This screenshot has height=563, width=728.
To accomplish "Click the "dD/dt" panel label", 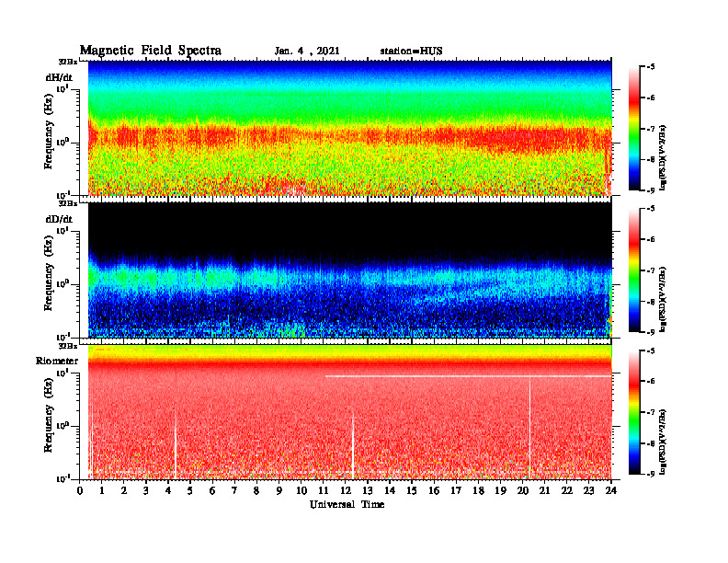I will coord(59,219).
